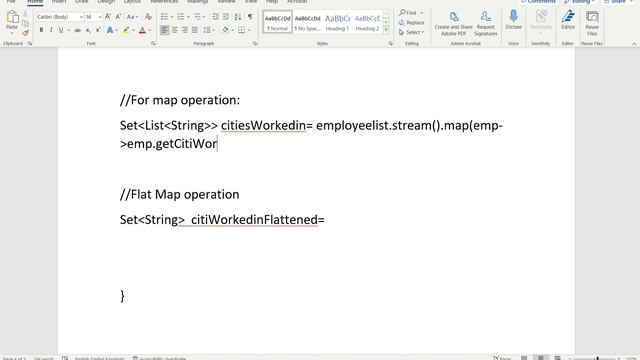640x360 pixels.
Task: Click the Sort A-Z icon
Action: coord(238,17)
